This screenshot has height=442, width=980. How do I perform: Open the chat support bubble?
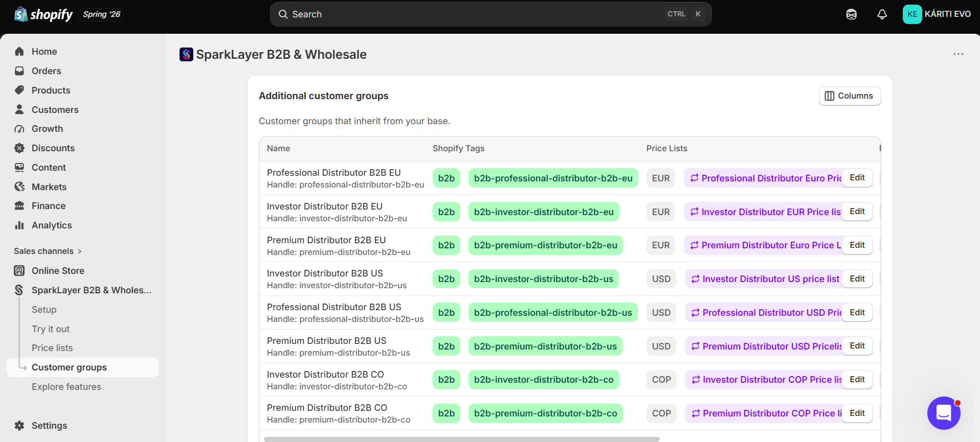click(944, 413)
